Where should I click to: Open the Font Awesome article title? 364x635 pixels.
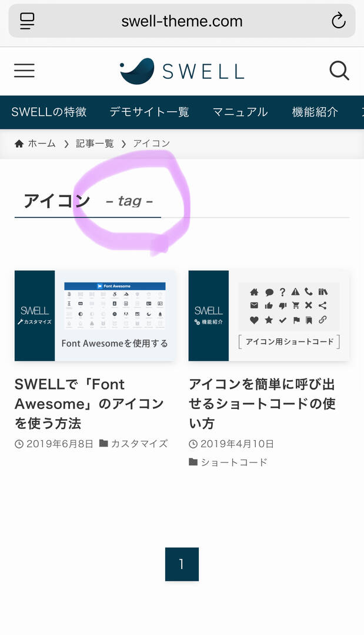tap(89, 404)
